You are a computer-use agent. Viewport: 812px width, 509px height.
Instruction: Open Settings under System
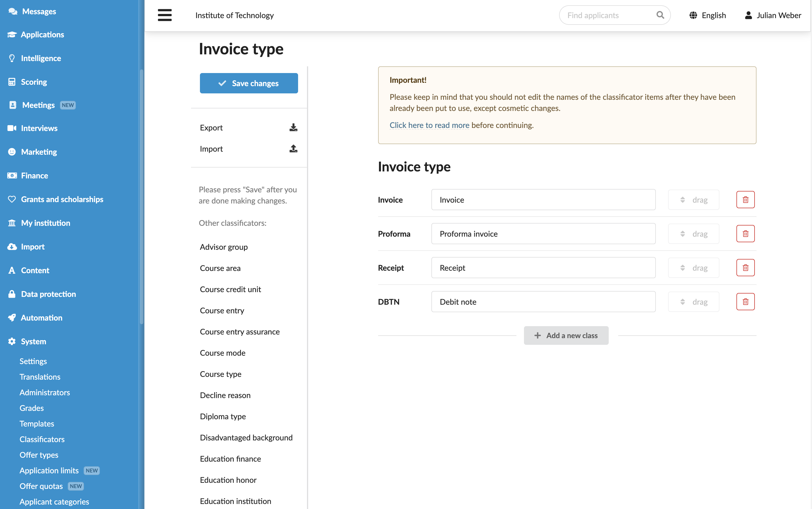[33, 361]
